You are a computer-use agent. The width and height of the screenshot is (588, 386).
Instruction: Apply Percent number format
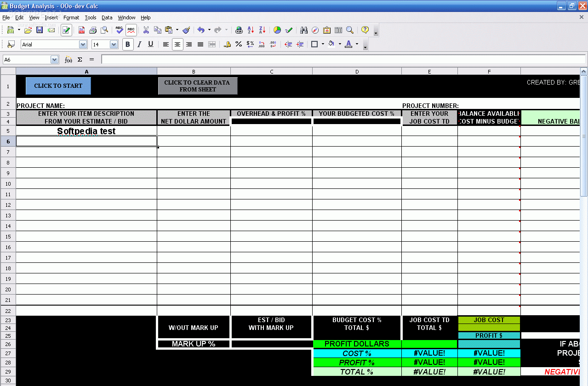click(239, 44)
